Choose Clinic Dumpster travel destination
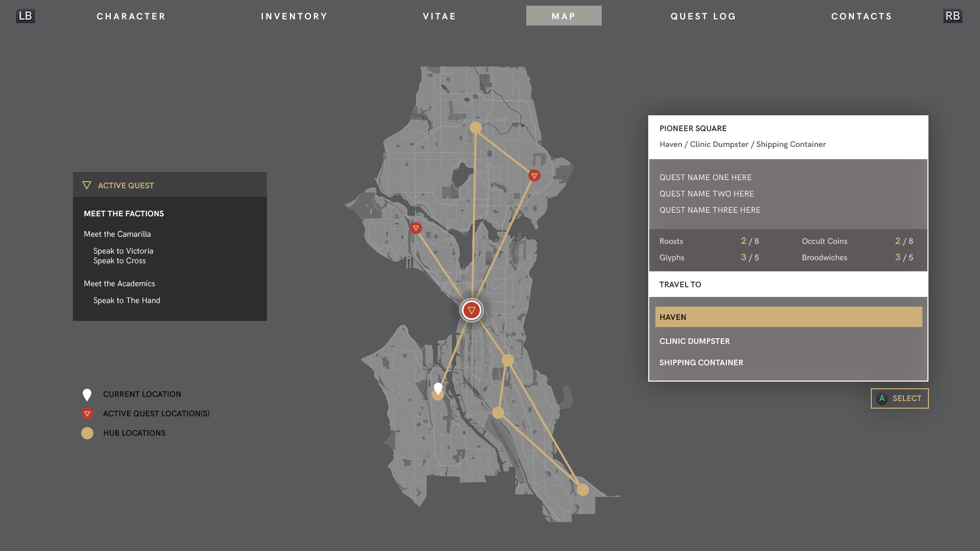 coord(694,341)
